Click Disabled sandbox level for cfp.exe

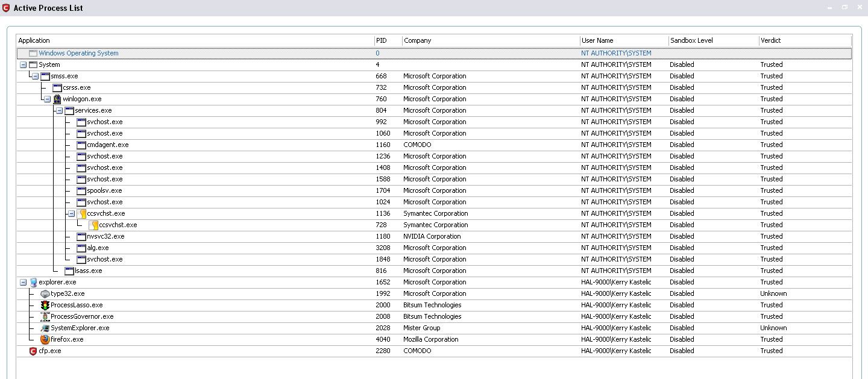682,351
